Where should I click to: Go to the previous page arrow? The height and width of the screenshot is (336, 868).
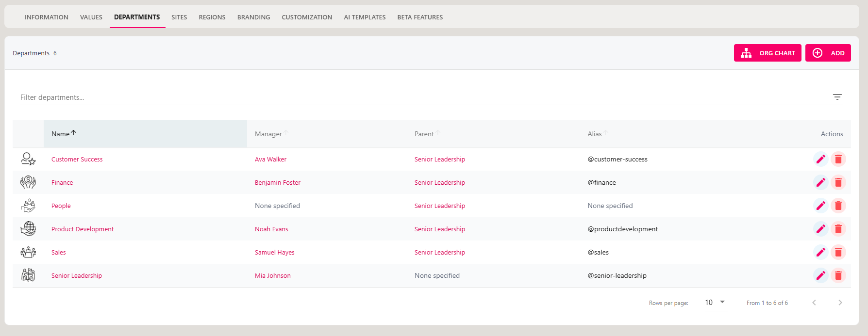(814, 303)
